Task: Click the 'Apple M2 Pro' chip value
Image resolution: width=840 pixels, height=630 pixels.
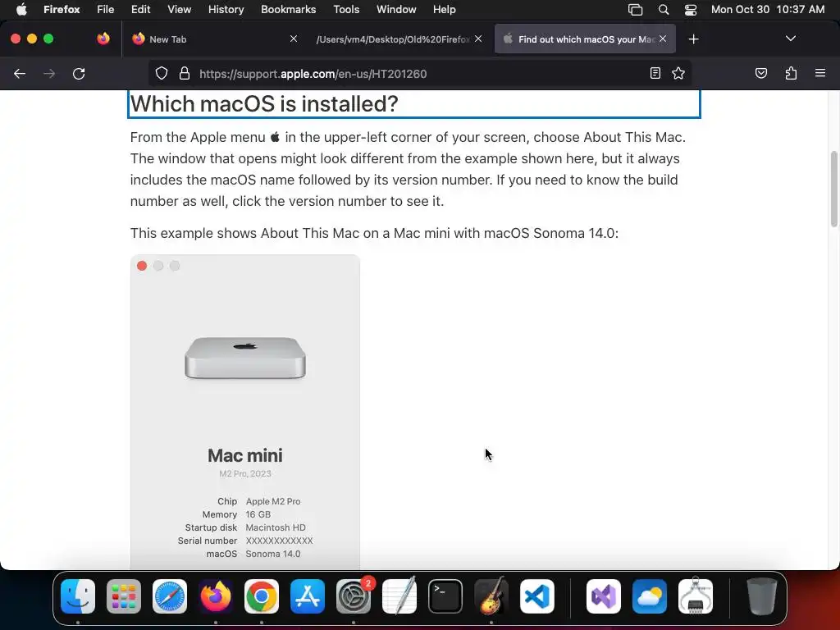Action: pos(273,501)
